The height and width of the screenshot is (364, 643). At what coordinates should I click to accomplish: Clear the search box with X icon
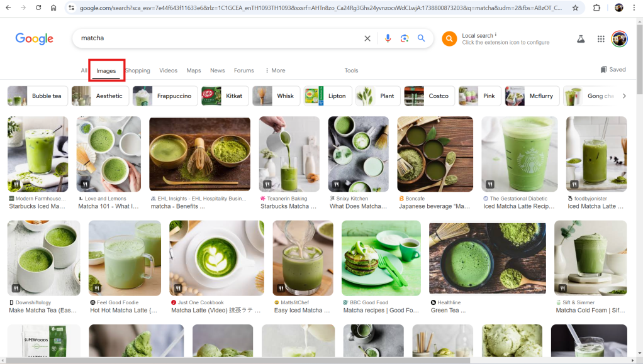click(367, 38)
